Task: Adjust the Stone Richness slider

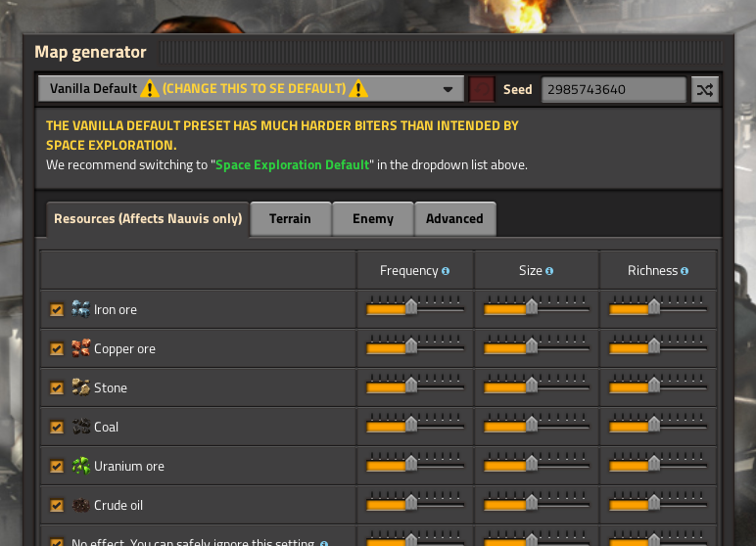Action: (x=658, y=385)
